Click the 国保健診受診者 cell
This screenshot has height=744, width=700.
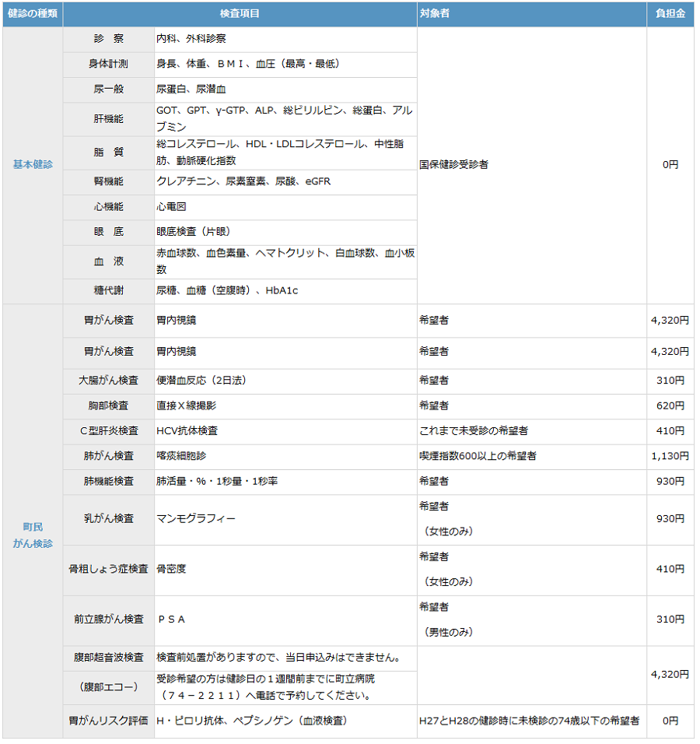coord(532,165)
